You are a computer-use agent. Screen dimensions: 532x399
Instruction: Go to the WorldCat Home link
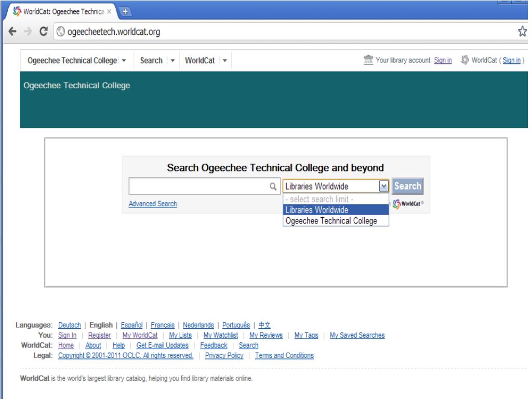tap(66, 345)
